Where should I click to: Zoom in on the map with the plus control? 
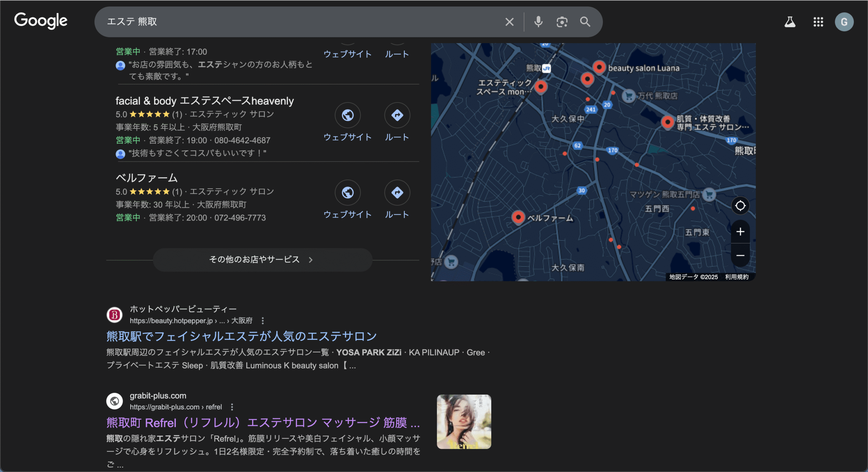click(741, 231)
